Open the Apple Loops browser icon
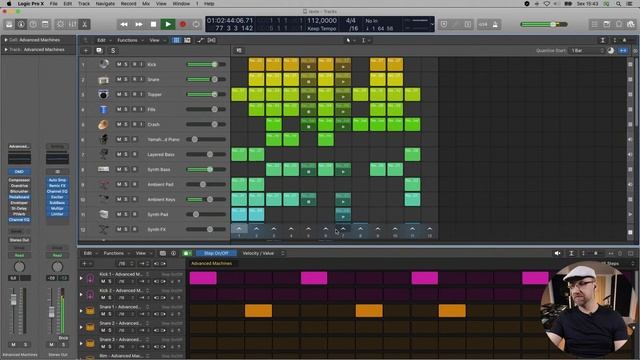 coord(619,24)
